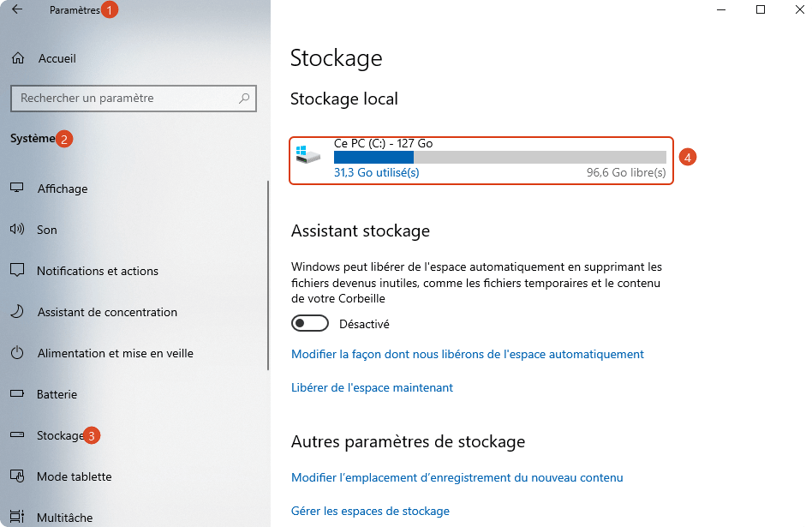This screenshot has height=527, width=812.
Task: Open the Accueil settings page
Action: tap(57, 58)
